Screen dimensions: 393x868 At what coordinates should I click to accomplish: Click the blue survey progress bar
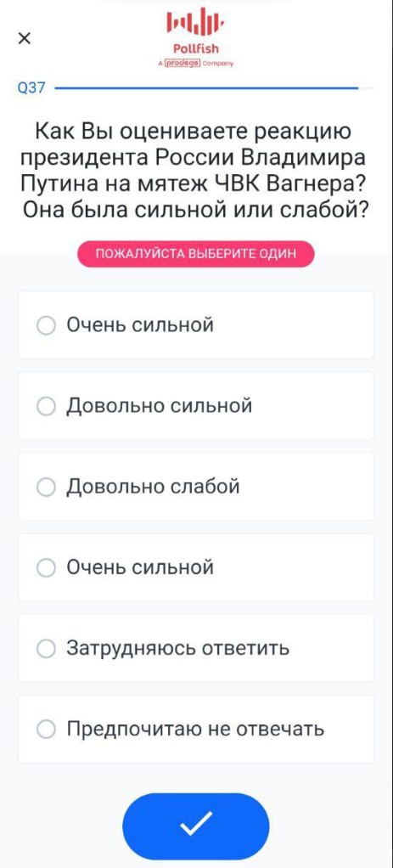207,88
